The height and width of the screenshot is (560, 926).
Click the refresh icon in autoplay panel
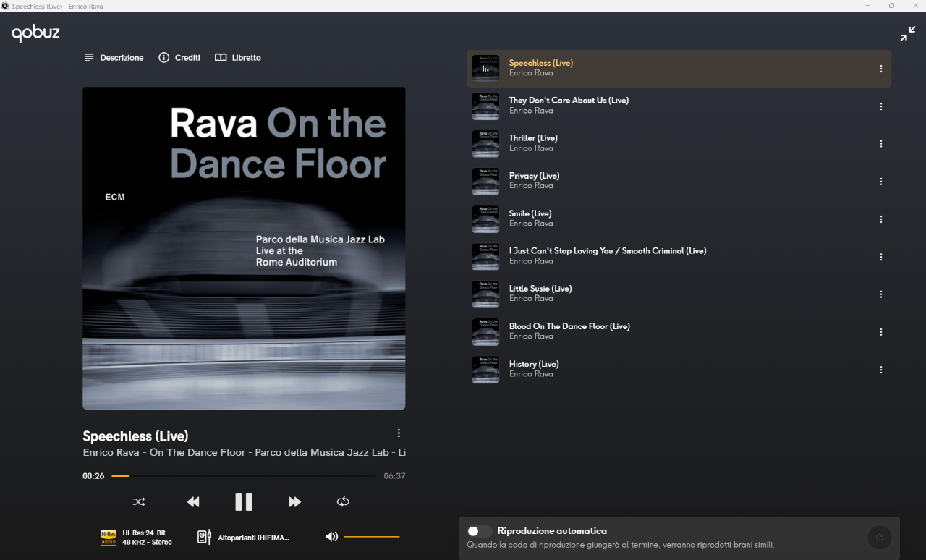pyautogui.click(x=880, y=538)
